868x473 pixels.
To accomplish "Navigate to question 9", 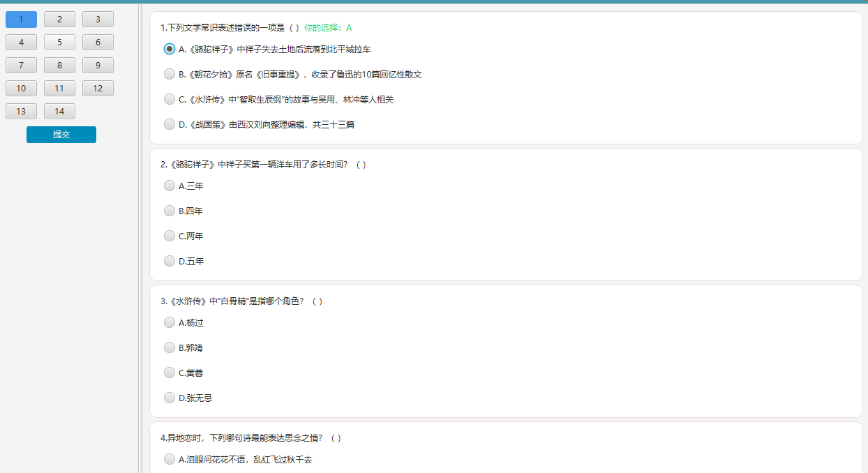I will pos(98,66).
